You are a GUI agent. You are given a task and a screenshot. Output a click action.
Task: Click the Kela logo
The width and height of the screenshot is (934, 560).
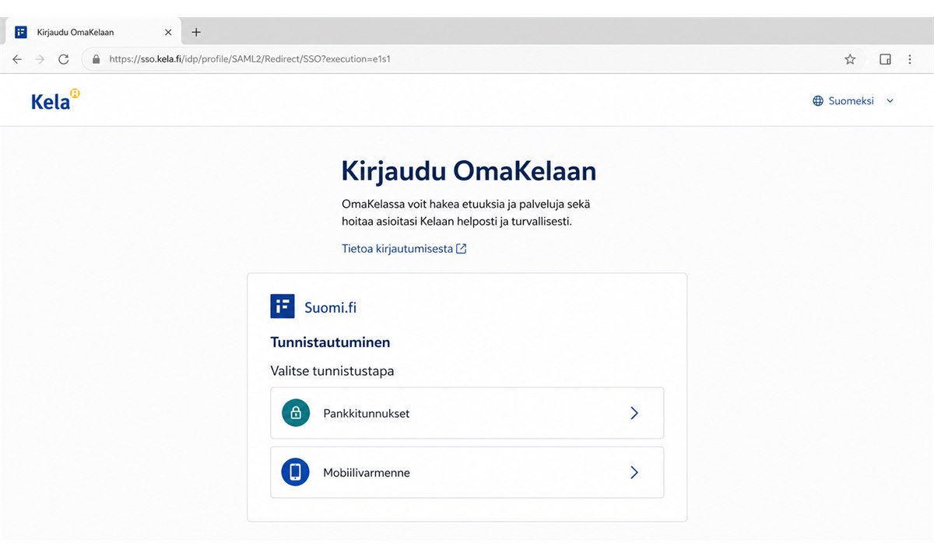tap(55, 100)
